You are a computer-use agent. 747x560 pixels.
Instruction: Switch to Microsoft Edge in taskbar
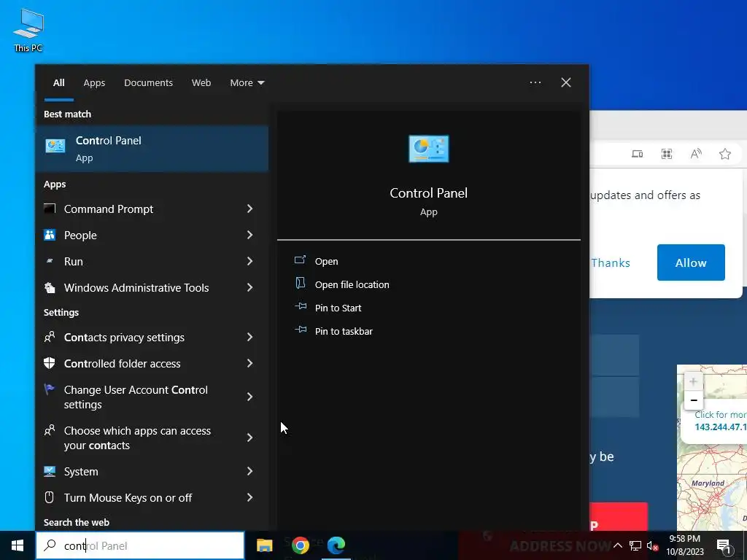point(336,545)
